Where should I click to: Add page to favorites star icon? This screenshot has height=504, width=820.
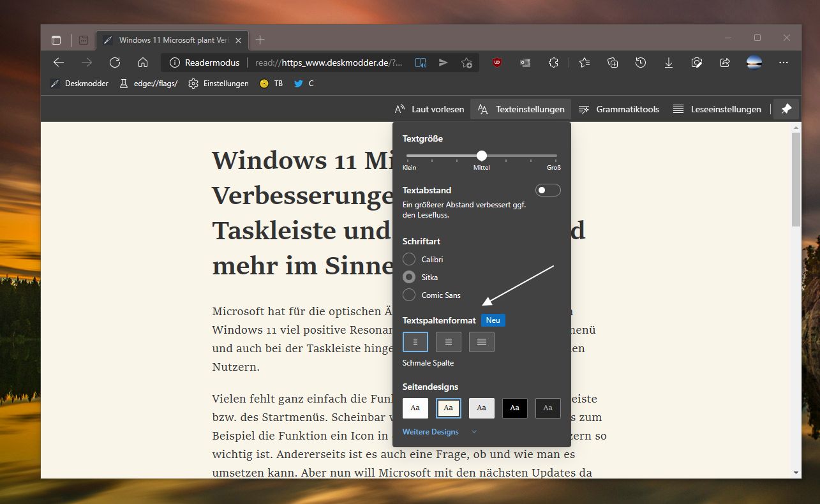[466, 63]
